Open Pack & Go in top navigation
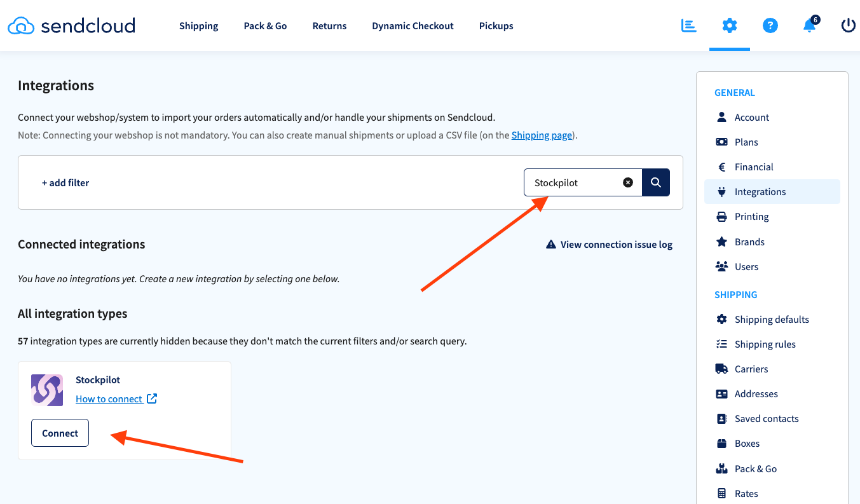Screen dimensions: 860x504 coord(265,26)
